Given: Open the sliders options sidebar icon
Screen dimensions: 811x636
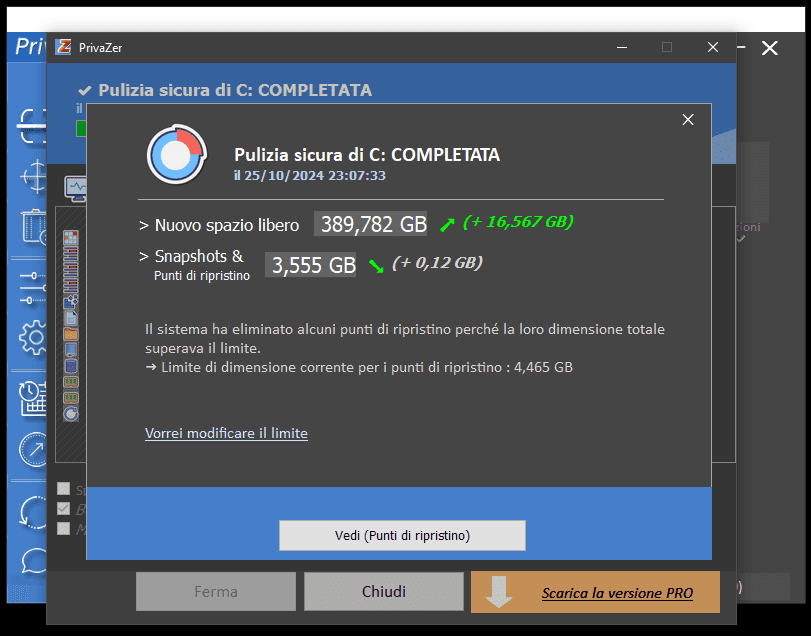Looking at the screenshot, I should [33, 287].
